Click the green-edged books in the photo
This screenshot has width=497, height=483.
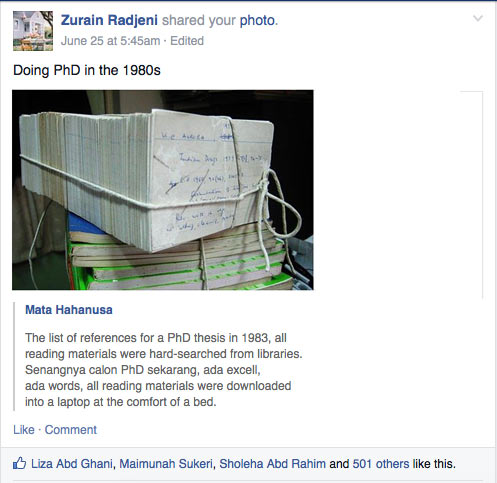click(187, 263)
